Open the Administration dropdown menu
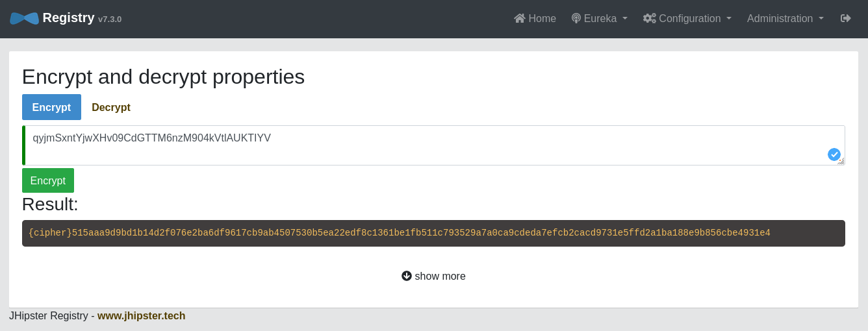 (785, 18)
